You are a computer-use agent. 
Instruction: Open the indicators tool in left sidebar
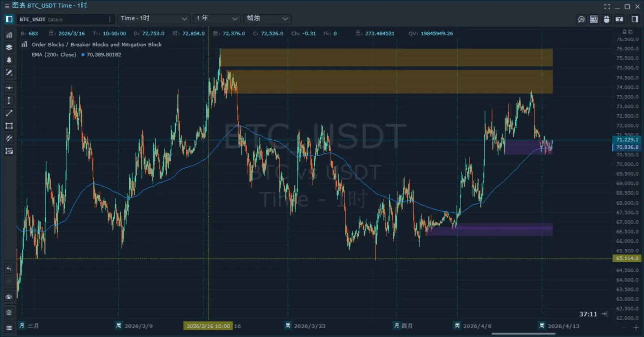[9, 35]
